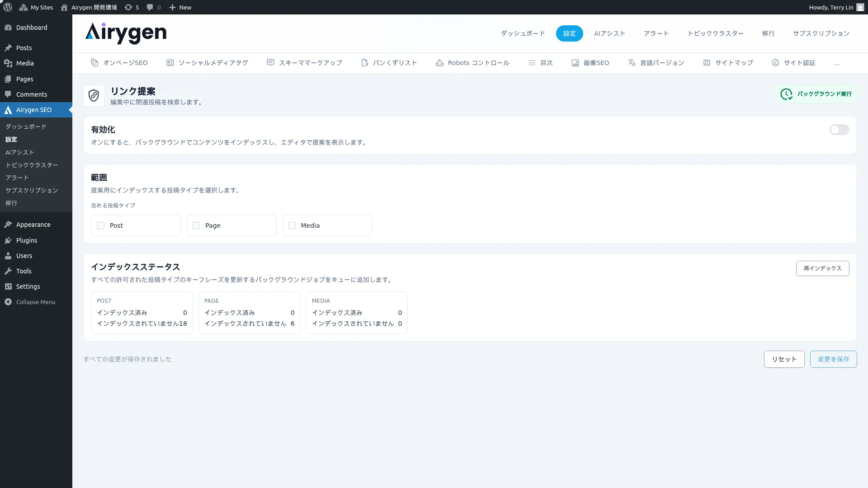
Task: Click the PAGE index status card
Action: (x=250, y=313)
